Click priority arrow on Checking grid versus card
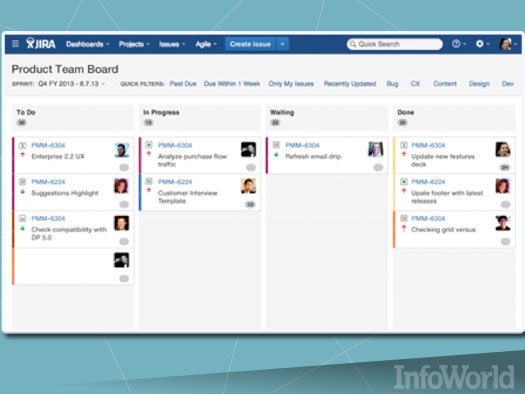 pyautogui.click(x=404, y=228)
